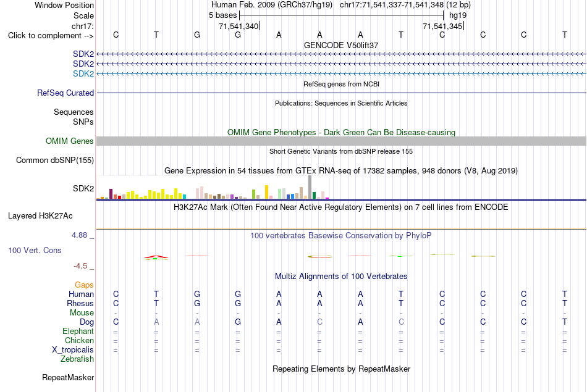587x392 pixels.
Task: Click the 'Mouse' alignment row label
Action: [x=82, y=313]
